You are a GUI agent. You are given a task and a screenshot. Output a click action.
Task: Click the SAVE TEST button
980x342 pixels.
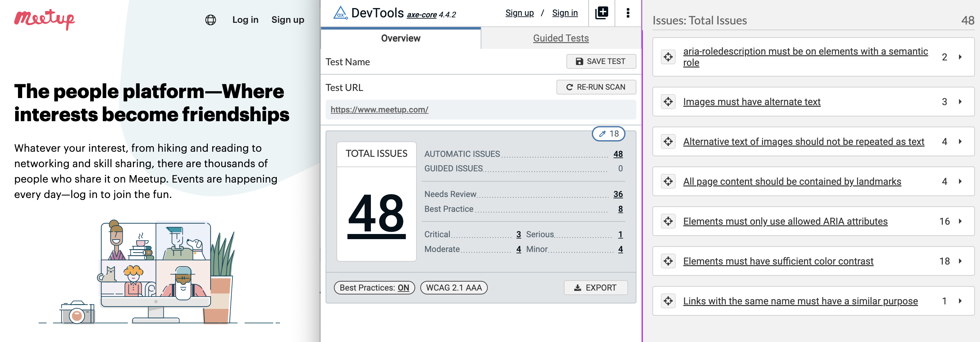pos(601,61)
